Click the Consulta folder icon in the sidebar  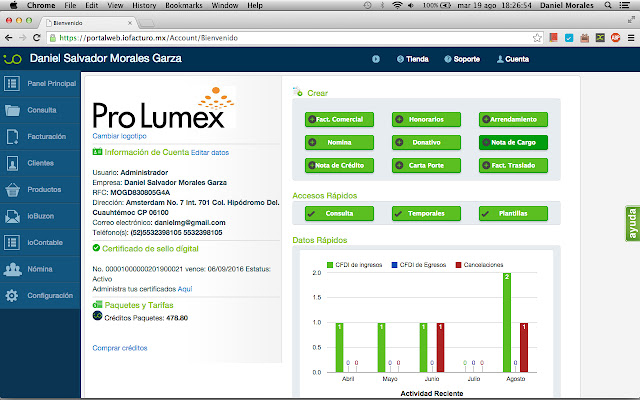[x=12, y=110]
